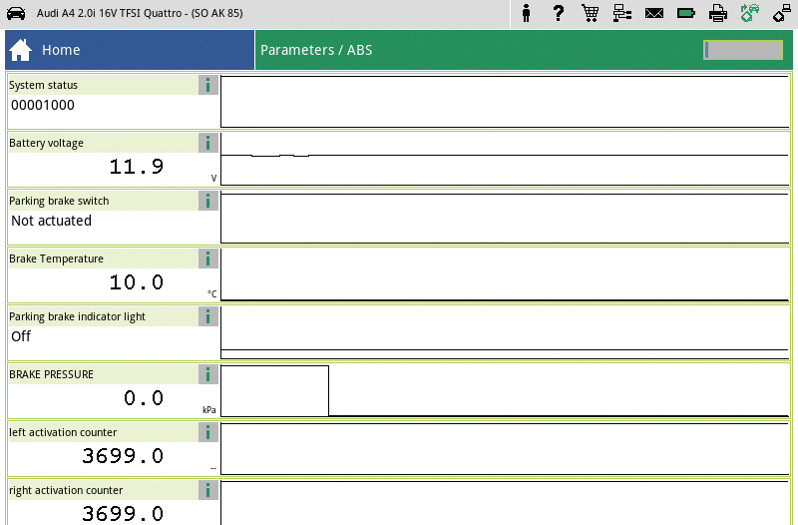Select the Parameters / ABS header tab
Viewport: 798px width, 525px height.
click(316, 50)
